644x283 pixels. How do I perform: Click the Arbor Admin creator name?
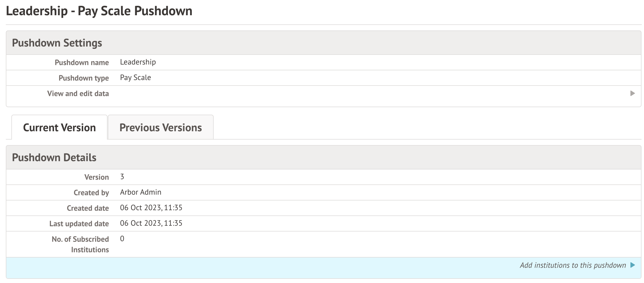pyautogui.click(x=140, y=192)
